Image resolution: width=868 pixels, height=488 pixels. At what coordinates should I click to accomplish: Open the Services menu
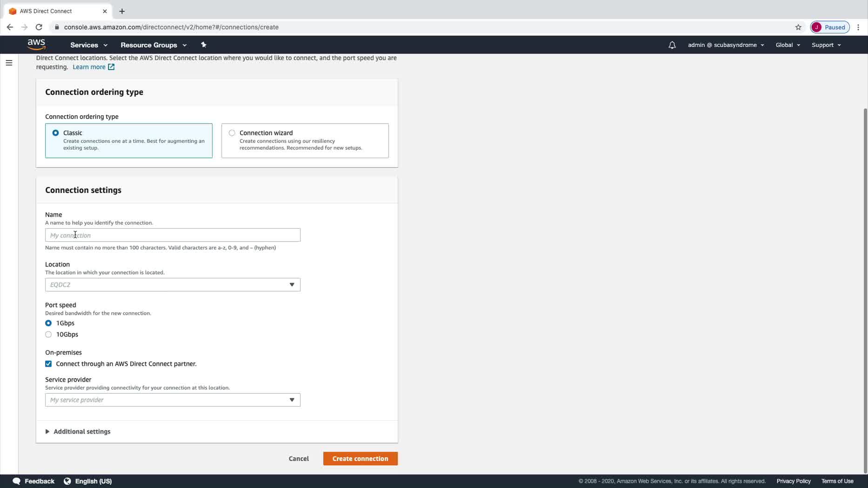coord(89,45)
